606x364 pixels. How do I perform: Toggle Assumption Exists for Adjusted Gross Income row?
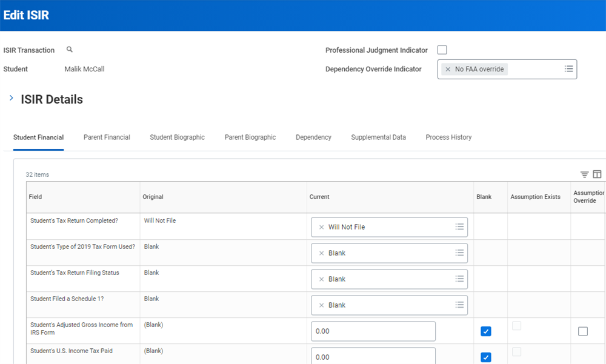pyautogui.click(x=517, y=326)
